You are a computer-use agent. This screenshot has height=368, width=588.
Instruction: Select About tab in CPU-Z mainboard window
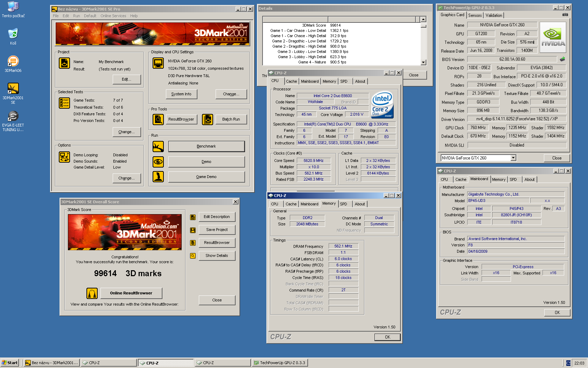tap(529, 179)
